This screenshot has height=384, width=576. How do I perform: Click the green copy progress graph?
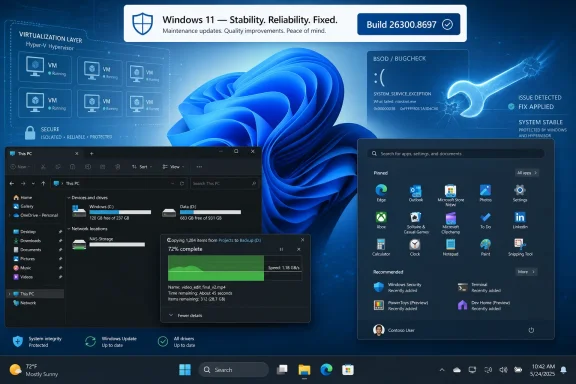[235, 268]
